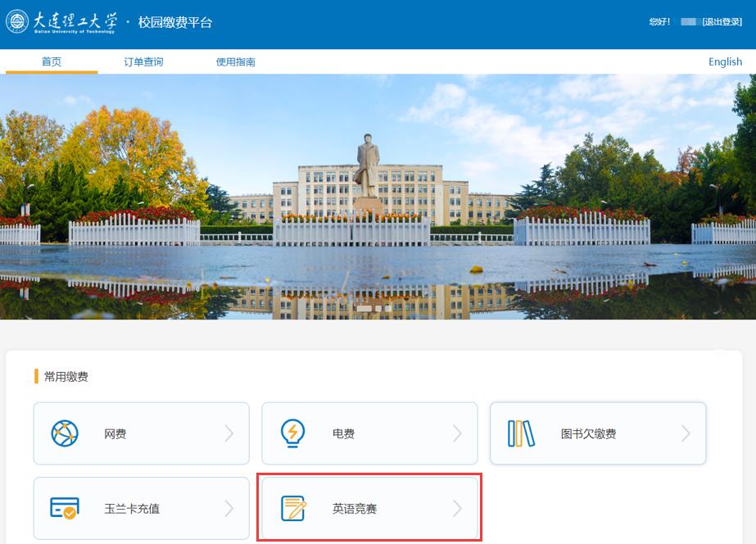Click the campus statue in banner image
Viewport: 756px width, 544px height.
pos(367,168)
